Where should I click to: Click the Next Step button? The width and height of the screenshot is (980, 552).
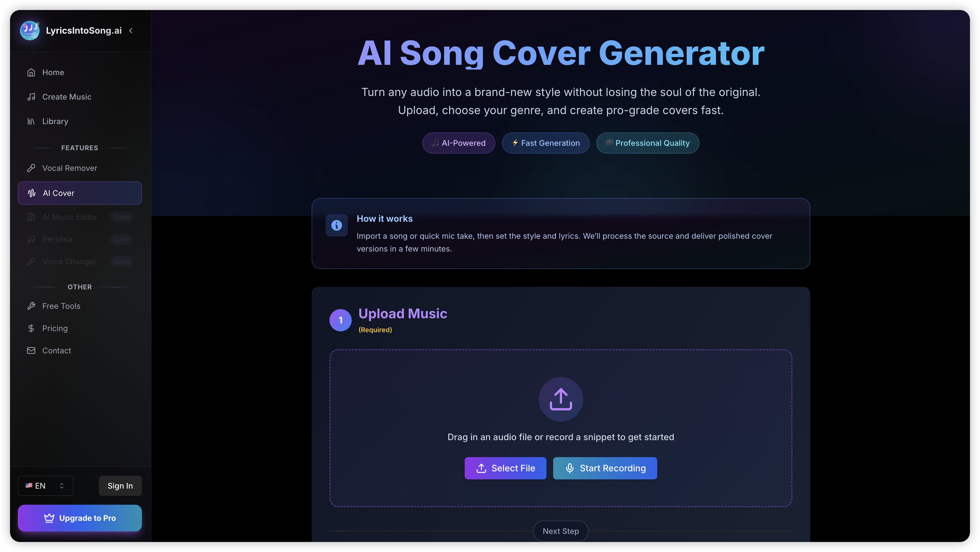(x=560, y=531)
